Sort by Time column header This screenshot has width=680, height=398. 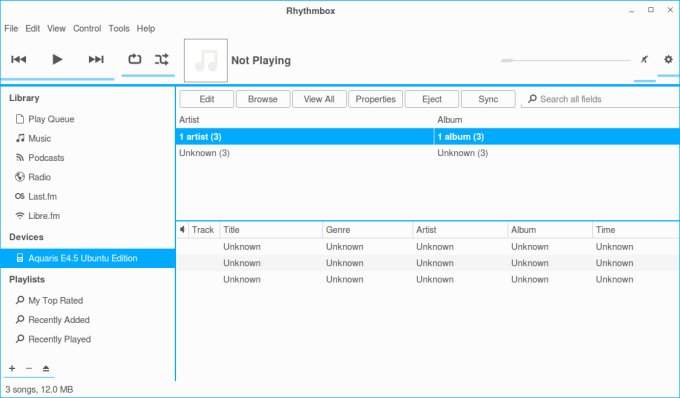(x=636, y=229)
